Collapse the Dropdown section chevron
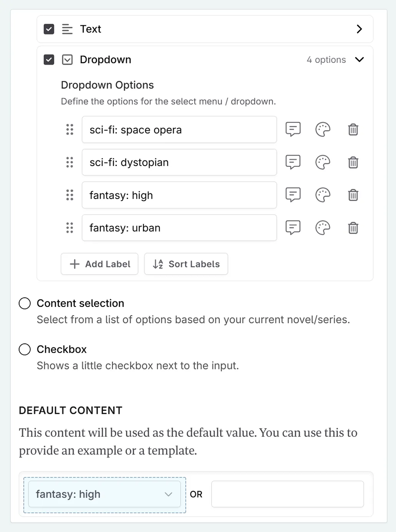Screen dimensions: 396x532 coord(359,60)
